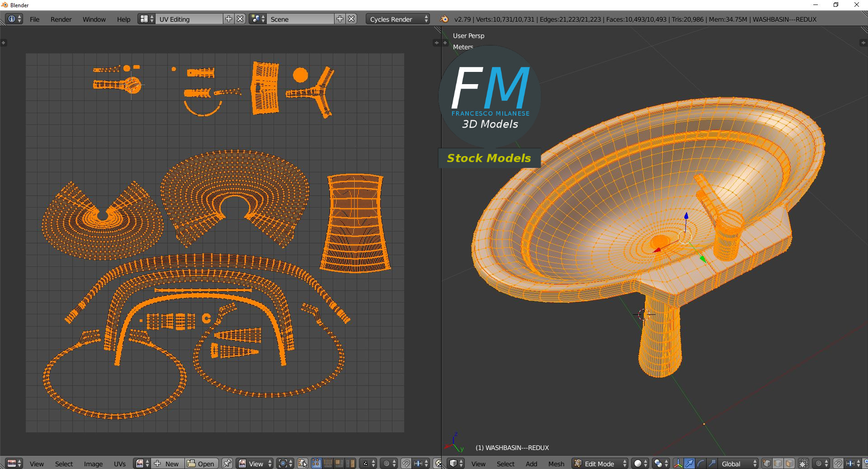Add a new screen layout
This screenshot has height=469, width=868.
point(229,19)
